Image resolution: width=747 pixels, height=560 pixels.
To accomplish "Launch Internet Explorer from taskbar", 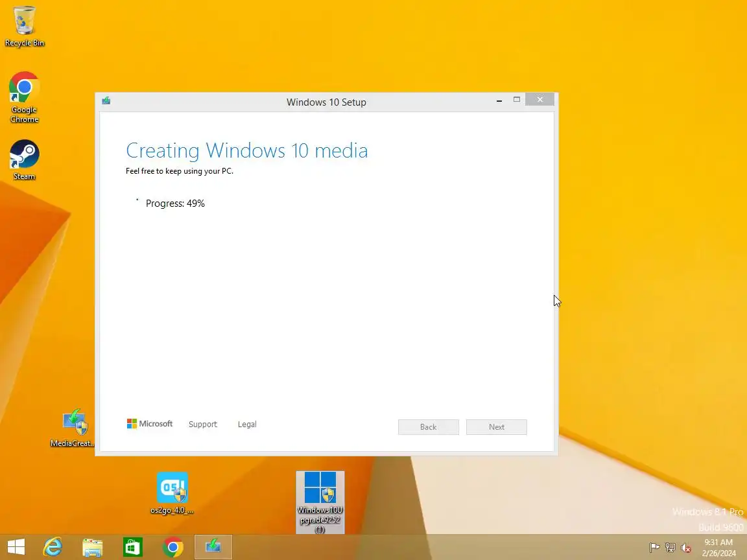I will [53, 546].
